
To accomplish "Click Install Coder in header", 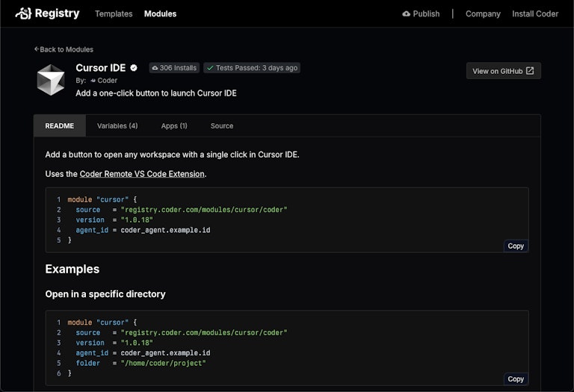I will point(535,14).
